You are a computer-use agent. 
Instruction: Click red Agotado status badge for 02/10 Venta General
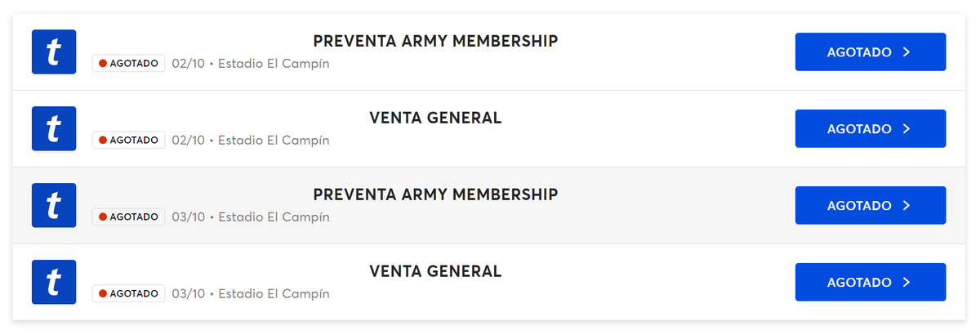(128, 141)
